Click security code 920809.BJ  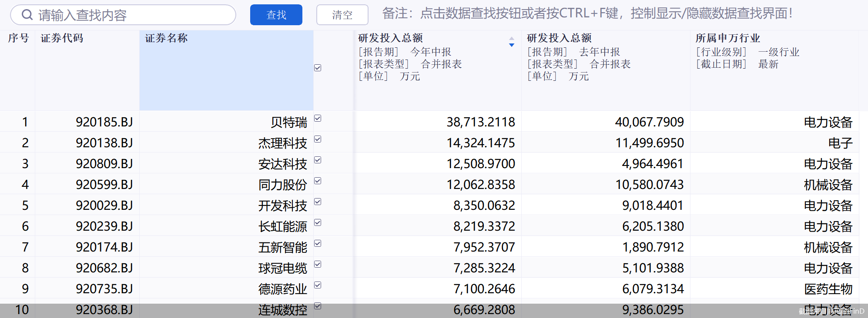click(104, 164)
